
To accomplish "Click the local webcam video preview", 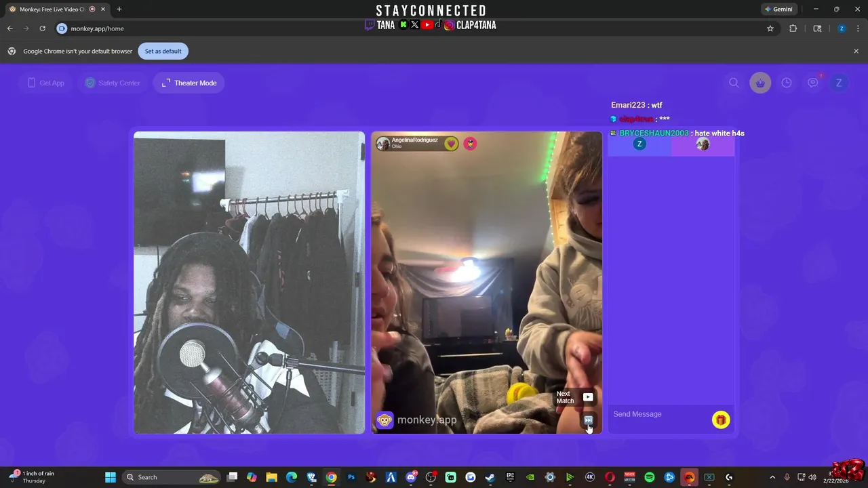I will [249, 283].
